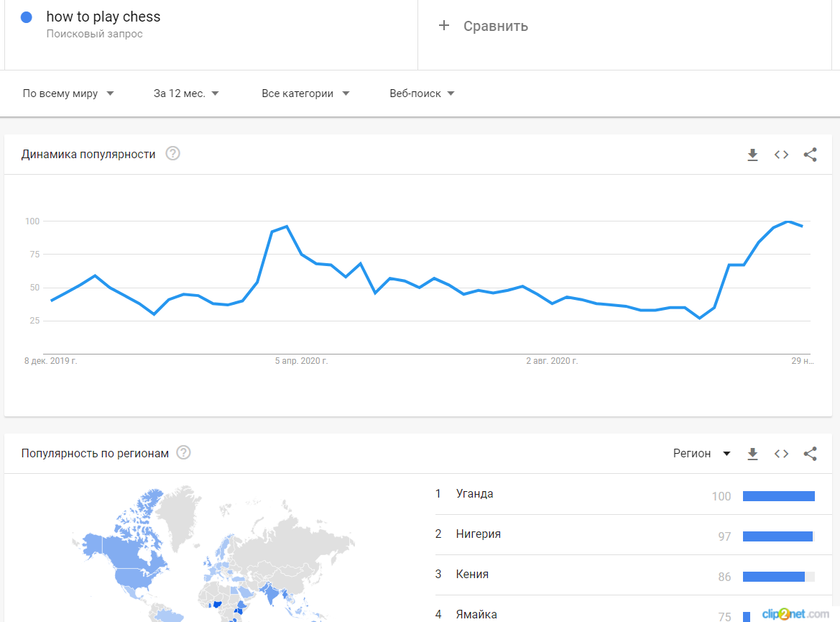
Task: Expand the Регион view selector
Action: [x=701, y=454]
